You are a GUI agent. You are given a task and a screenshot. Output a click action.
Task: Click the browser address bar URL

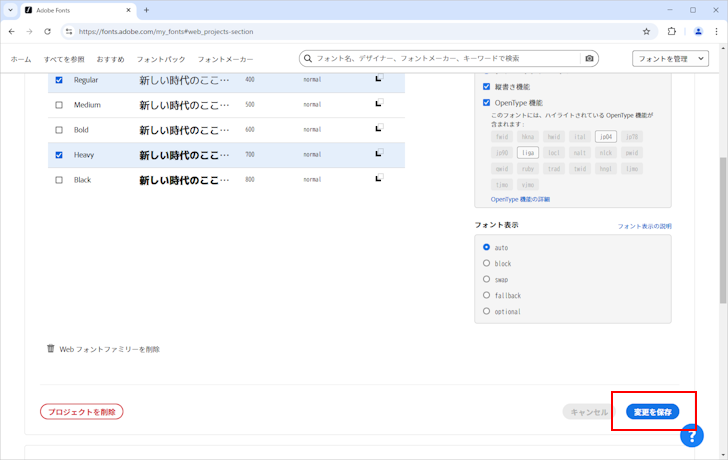pyautogui.click(x=166, y=32)
